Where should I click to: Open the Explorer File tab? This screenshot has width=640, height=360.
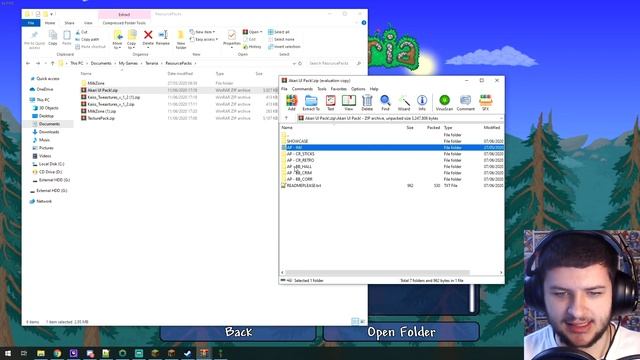pos(31,23)
